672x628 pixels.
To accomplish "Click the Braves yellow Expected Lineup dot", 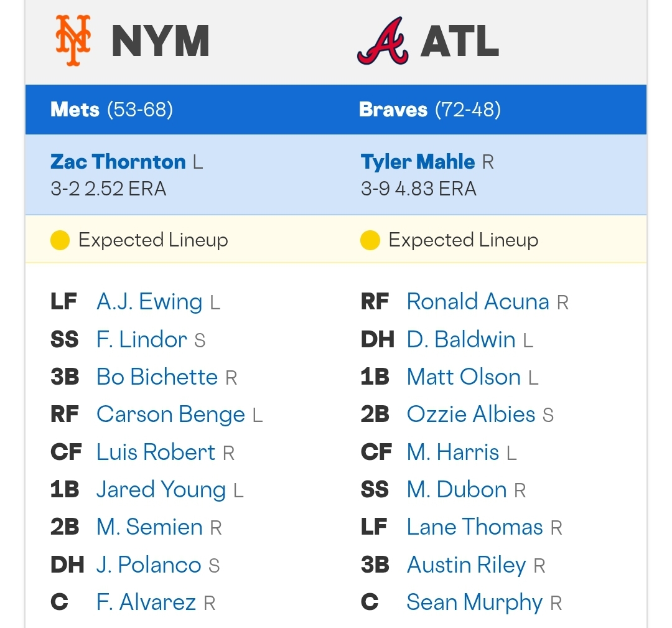I will [370, 240].
